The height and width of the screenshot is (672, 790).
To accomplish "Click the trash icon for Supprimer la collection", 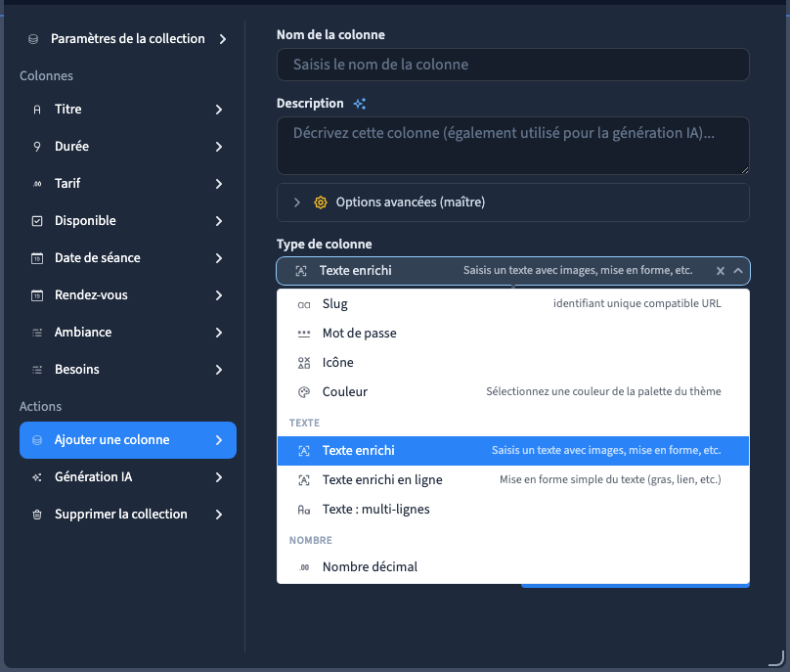I will (37, 515).
